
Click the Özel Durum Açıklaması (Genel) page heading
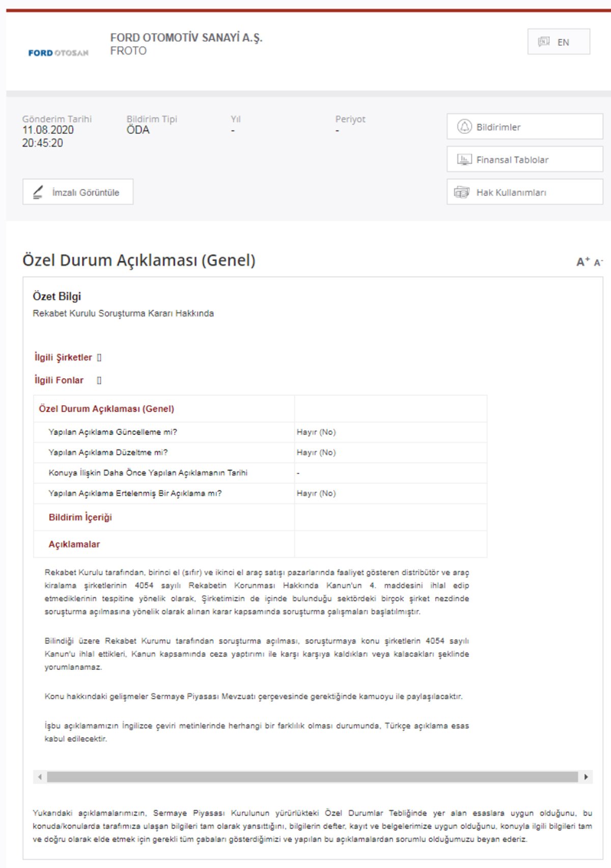click(x=139, y=260)
